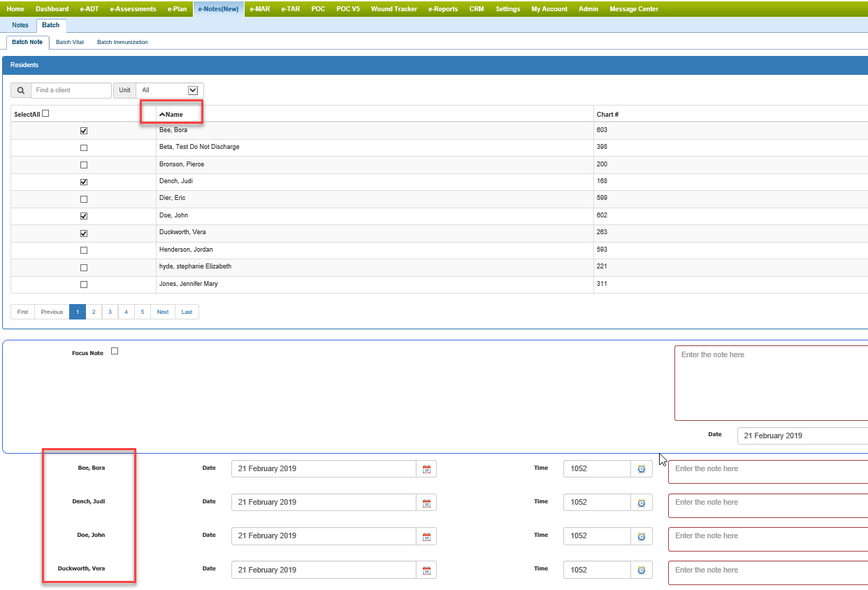Open time picker clock for Bee, Bora

(x=642, y=469)
